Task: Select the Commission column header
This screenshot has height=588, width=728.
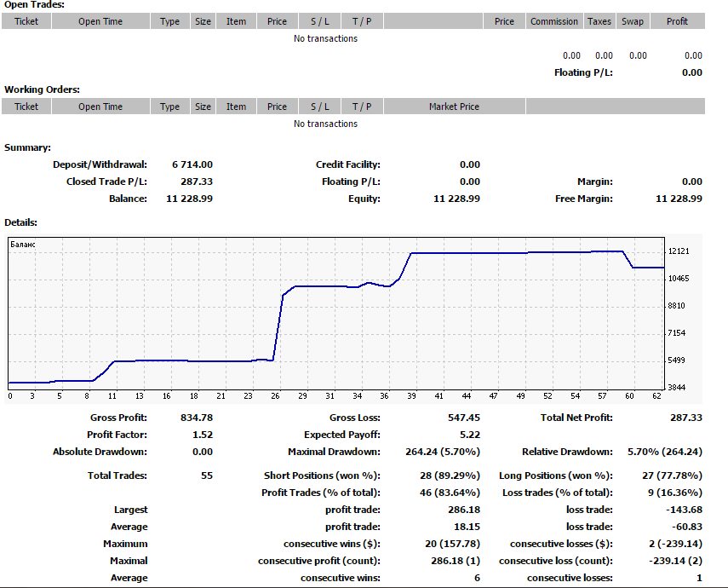Action: coord(554,21)
